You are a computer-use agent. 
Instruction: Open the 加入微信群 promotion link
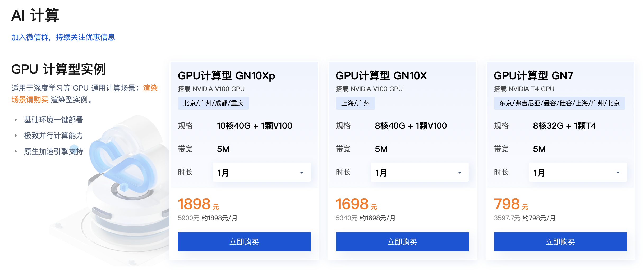(x=63, y=37)
